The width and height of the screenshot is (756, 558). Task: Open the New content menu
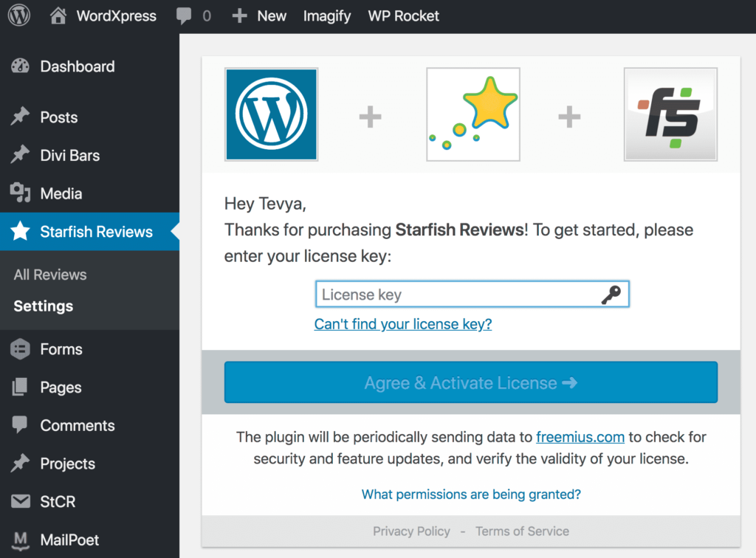[x=272, y=16]
